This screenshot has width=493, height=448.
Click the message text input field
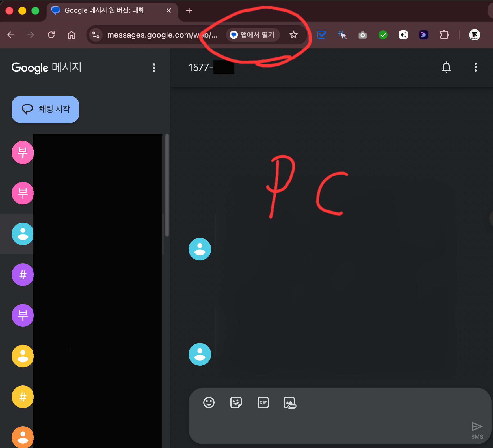coord(325,426)
